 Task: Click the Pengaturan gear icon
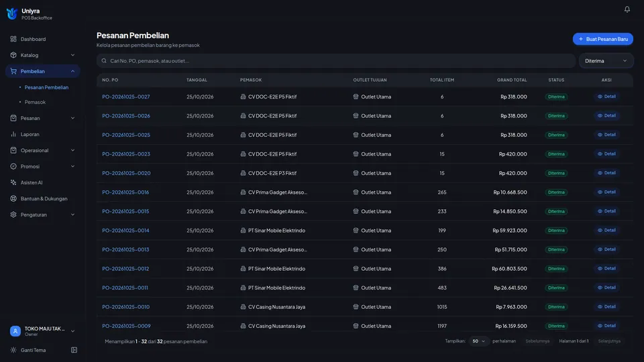tap(13, 215)
